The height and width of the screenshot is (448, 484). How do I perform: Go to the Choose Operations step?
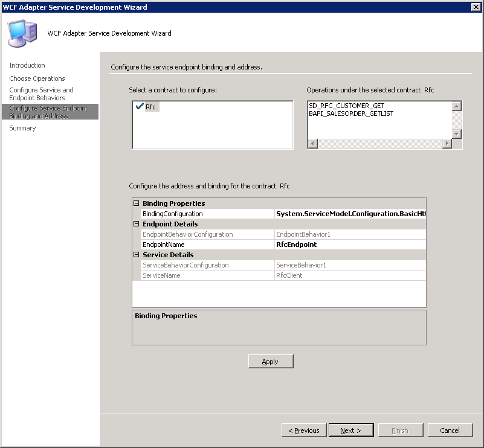37,78
